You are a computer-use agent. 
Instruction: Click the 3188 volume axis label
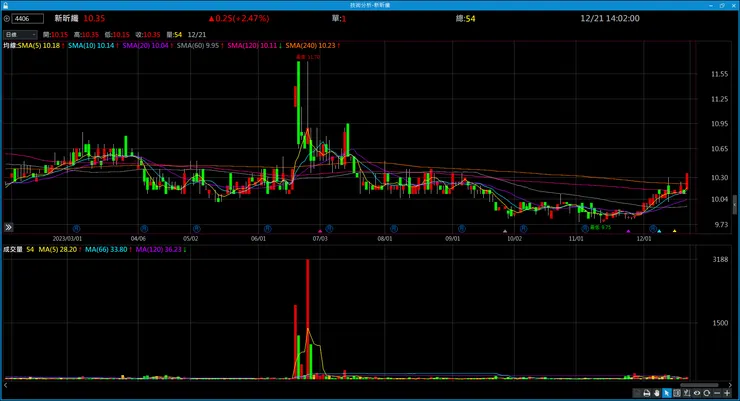click(x=720, y=259)
